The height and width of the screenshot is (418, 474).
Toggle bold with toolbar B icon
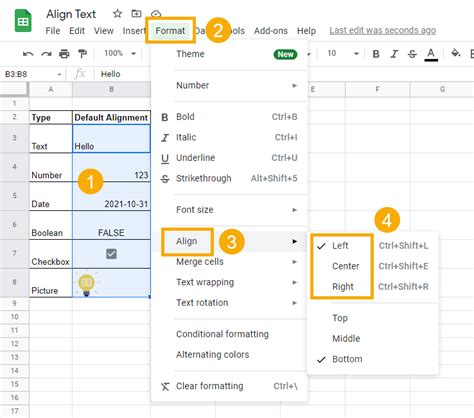coord(376,54)
